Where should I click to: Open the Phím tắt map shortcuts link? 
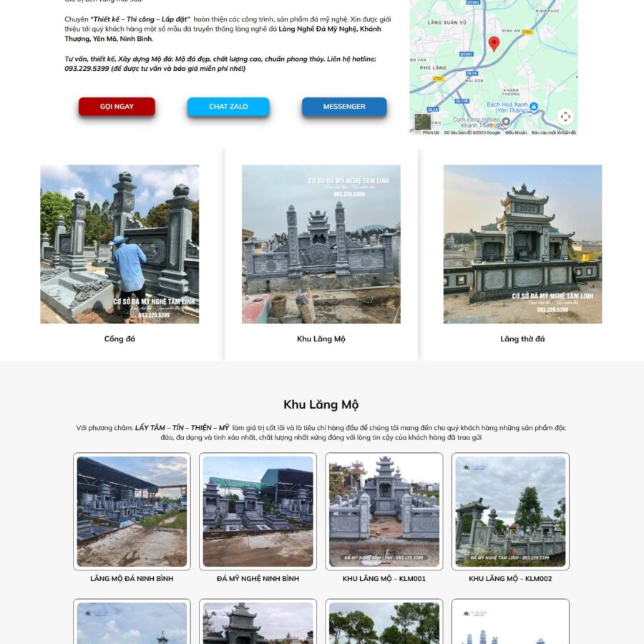pos(431,132)
